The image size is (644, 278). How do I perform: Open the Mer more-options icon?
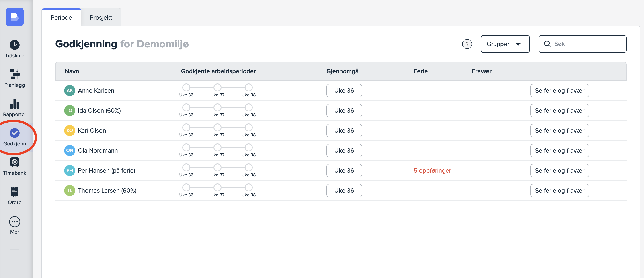(x=14, y=221)
